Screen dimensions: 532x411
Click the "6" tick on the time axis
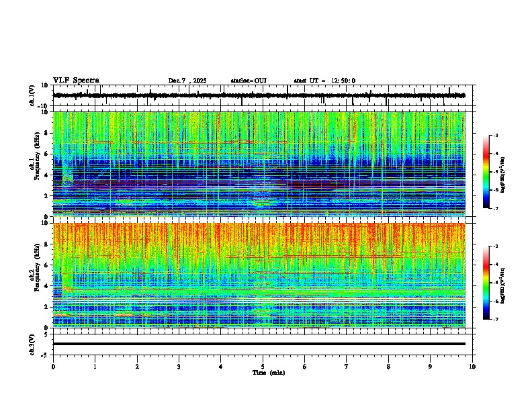coord(305,367)
